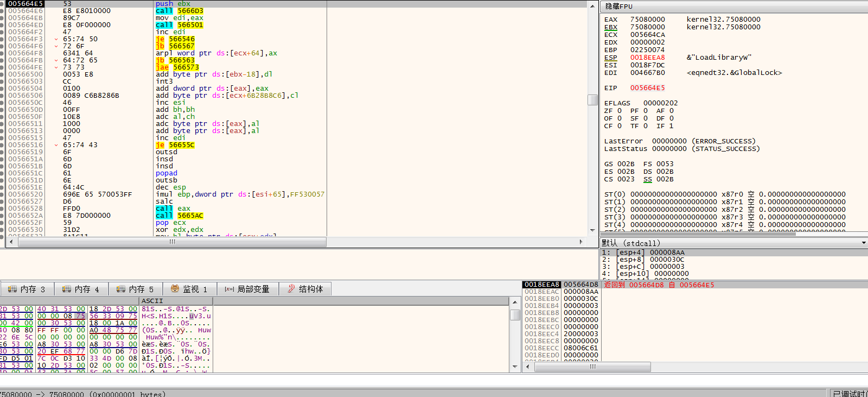Click the struct icon on 结构体 tab
This screenshot has width=868, height=397.
[291, 289]
